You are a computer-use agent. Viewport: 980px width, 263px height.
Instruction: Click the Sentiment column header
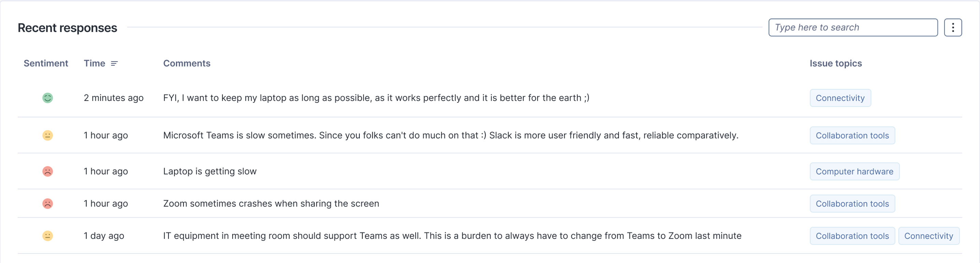pos(46,63)
